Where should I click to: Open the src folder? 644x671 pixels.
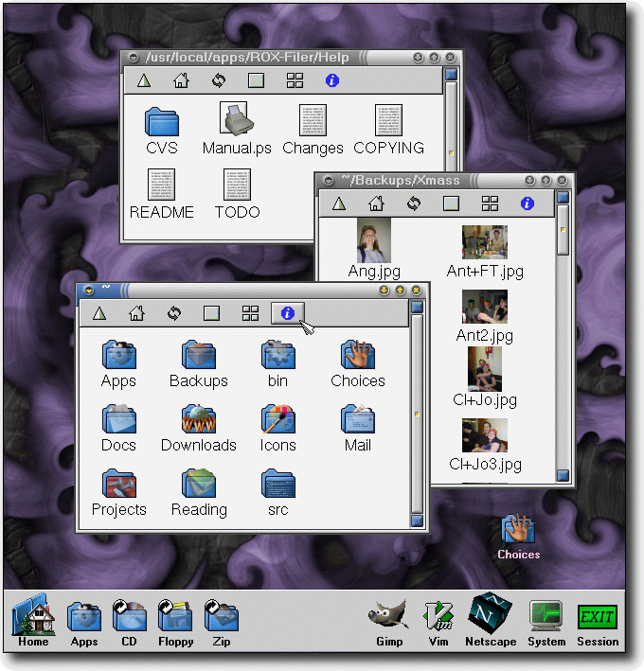click(277, 492)
